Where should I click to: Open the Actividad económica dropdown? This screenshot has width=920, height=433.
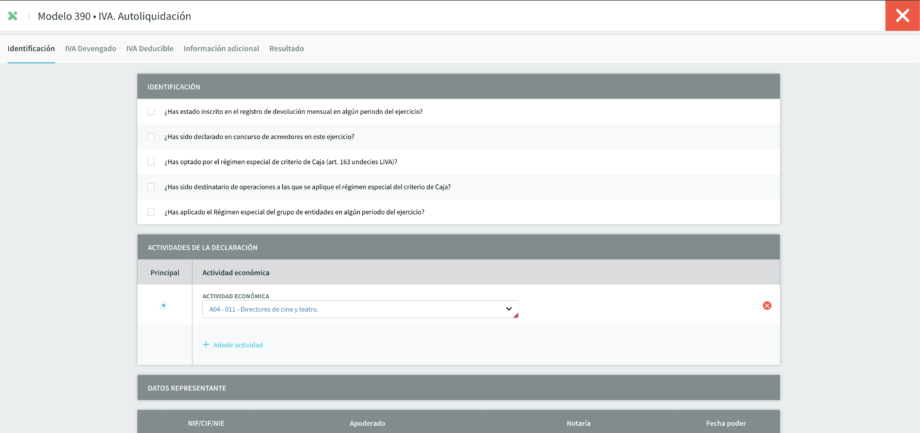pos(360,309)
